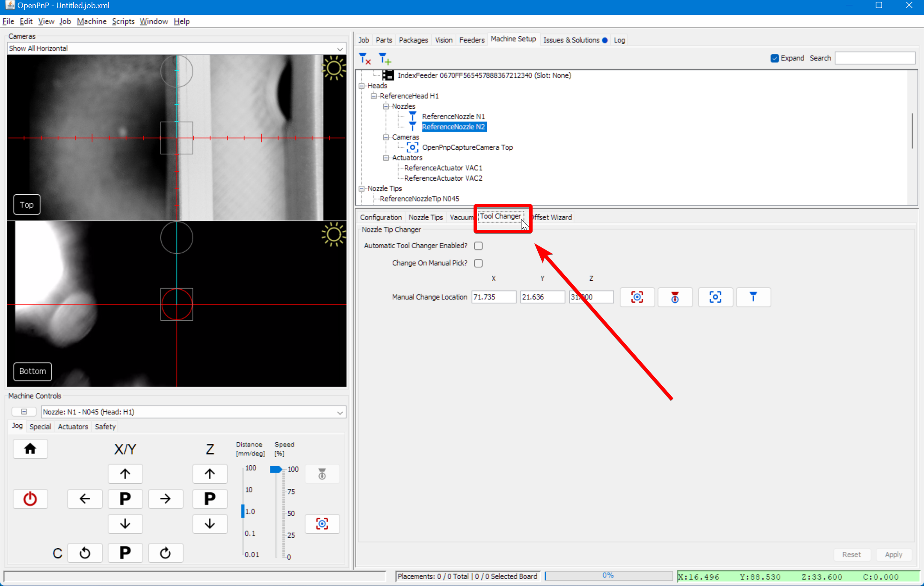
Task: Switch to the Feeders tab
Action: pos(471,40)
